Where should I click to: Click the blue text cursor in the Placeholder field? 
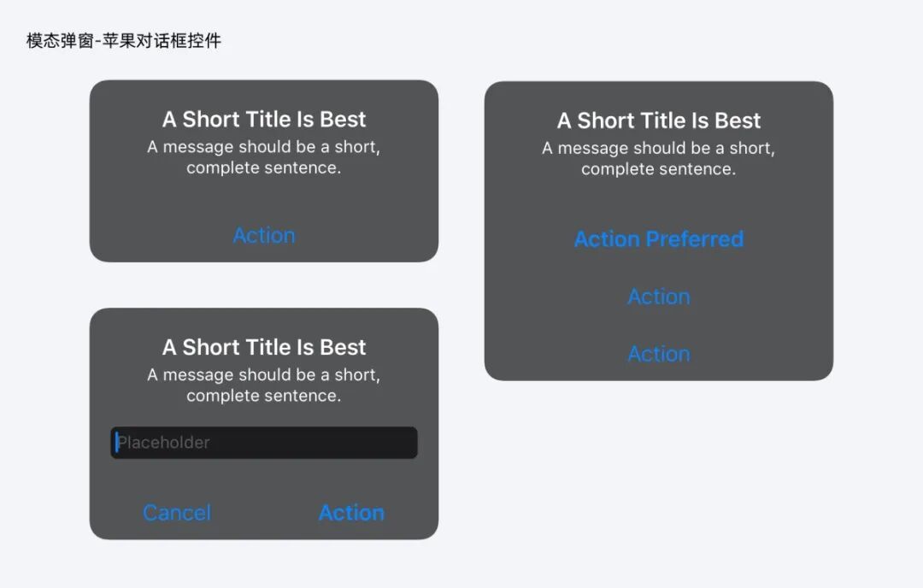[x=116, y=443]
